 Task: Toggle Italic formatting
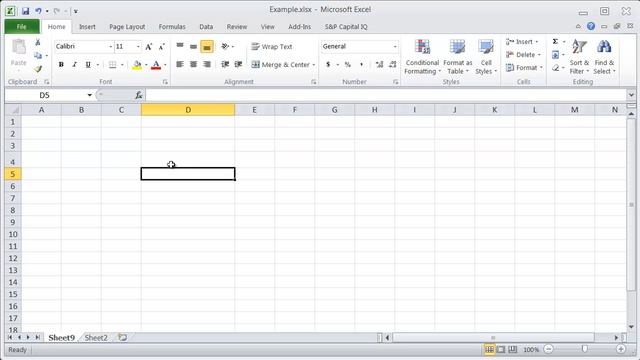click(74, 64)
